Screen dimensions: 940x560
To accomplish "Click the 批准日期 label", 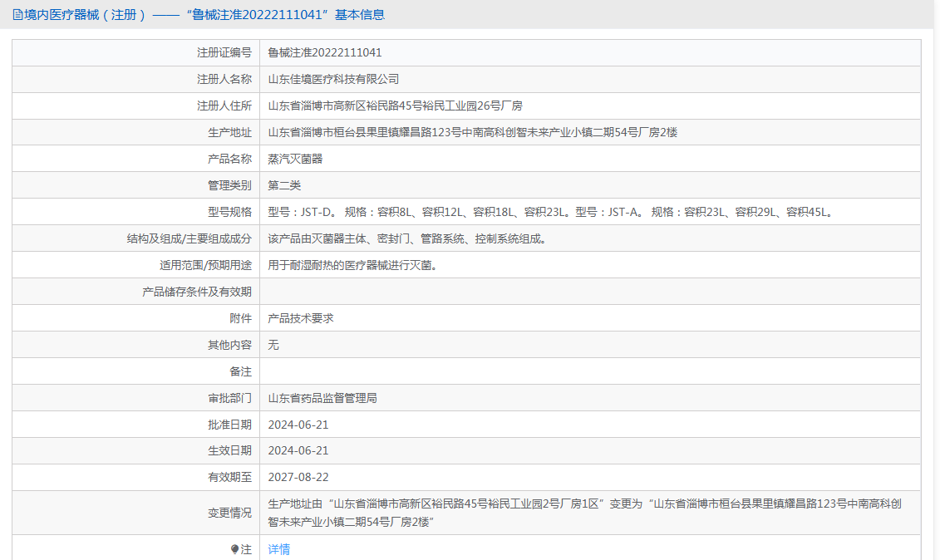I will coord(229,425).
